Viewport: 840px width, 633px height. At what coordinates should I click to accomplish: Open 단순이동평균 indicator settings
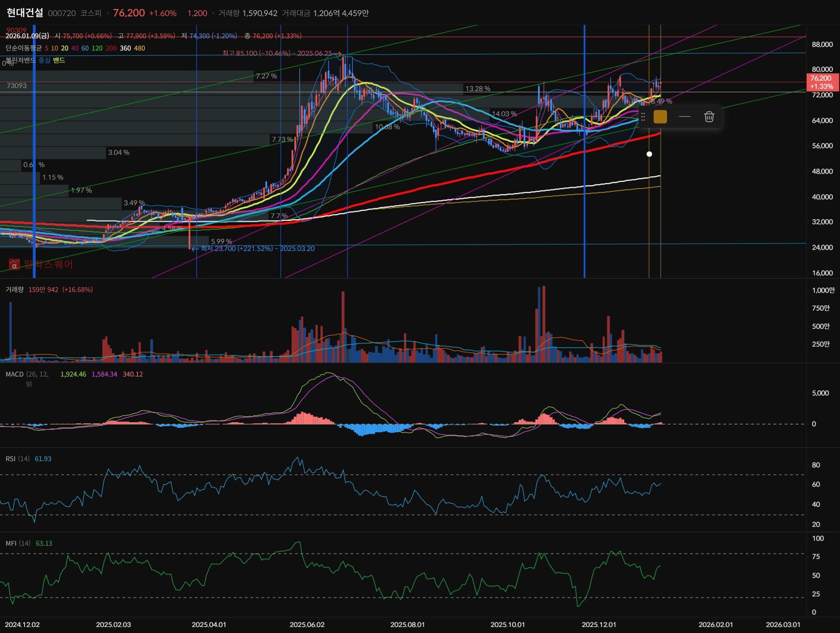click(x=23, y=48)
